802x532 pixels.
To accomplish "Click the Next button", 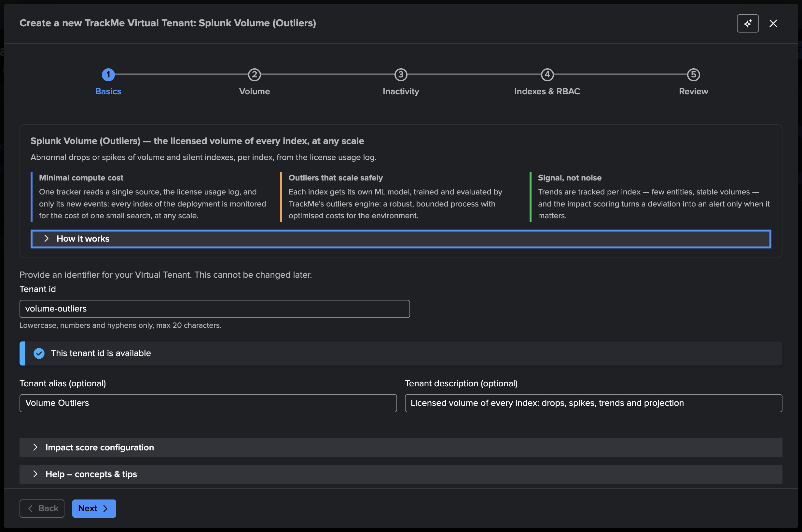I will pos(94,508).
